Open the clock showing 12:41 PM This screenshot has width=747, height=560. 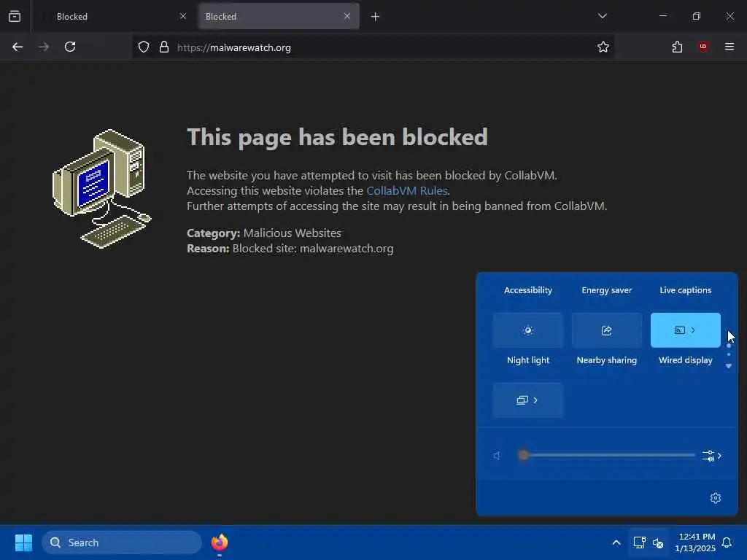(x=695, y=542)
